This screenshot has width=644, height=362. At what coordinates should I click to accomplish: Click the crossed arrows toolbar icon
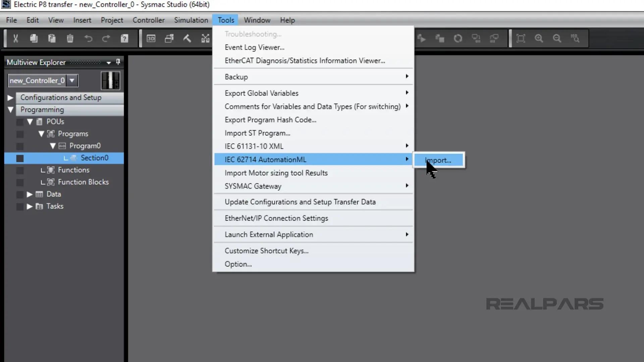205,38
